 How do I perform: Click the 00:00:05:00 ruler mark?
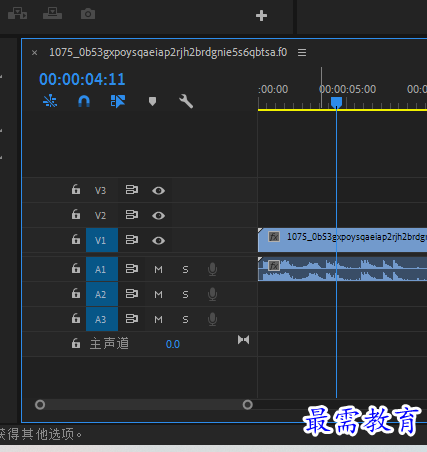point(347,89)
